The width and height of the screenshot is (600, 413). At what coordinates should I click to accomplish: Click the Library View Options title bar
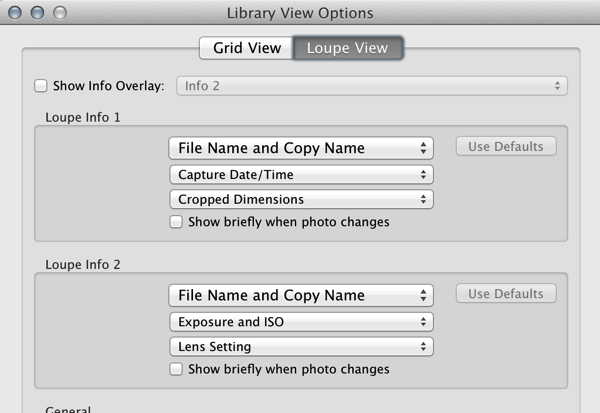click(x=300, y=13)
